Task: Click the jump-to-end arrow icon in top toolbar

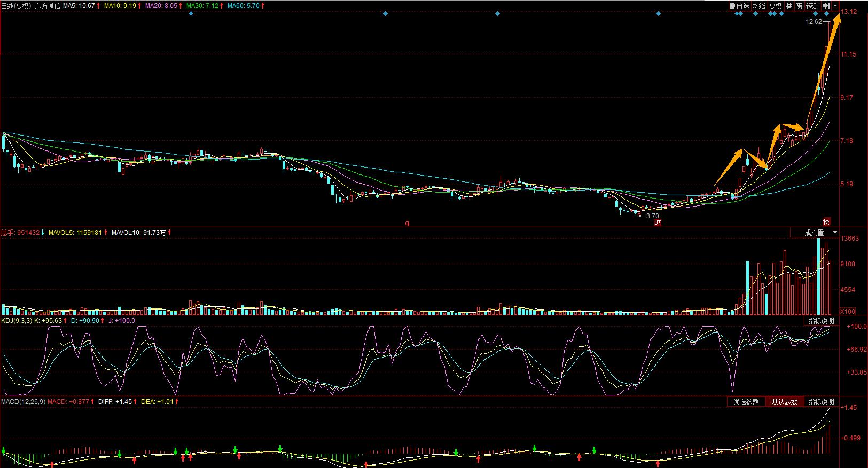Action: (826, 6)
